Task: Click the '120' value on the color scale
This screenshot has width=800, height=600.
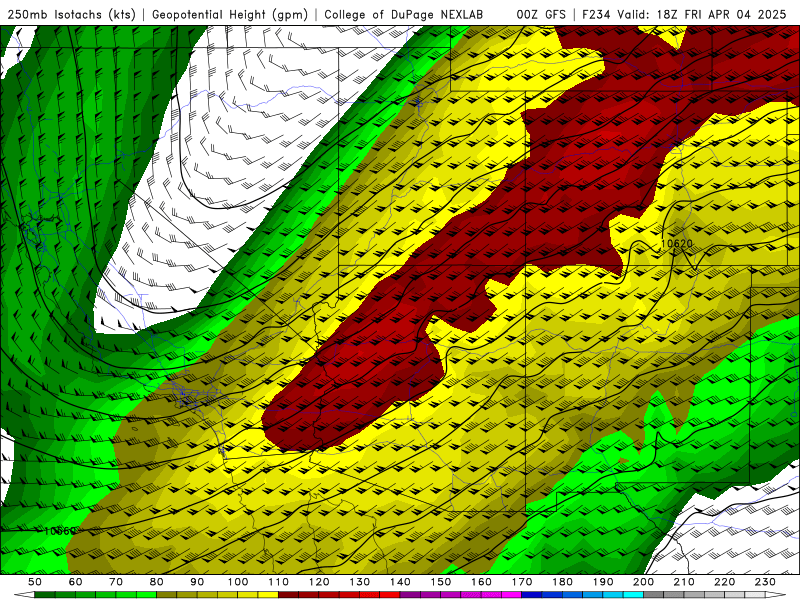Action: (319, 582)
